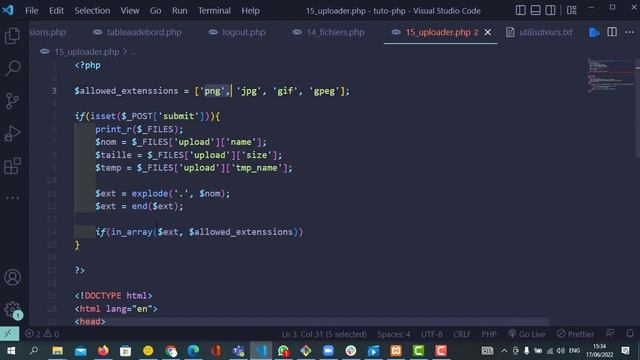Viewport: 640px width, 360px height.
Task: Open the PHP language mode picker
Action: (x=489, y=334)
